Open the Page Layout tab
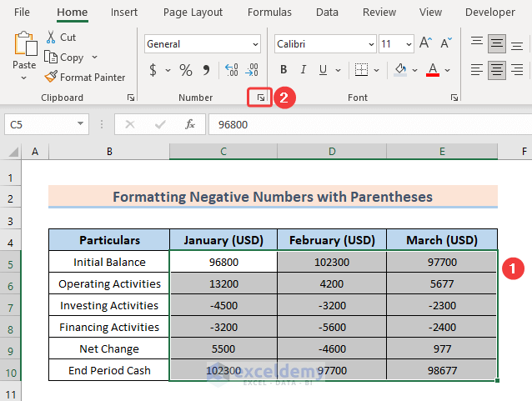This screenshot has height=401, width=532. (x=193, y=12)
